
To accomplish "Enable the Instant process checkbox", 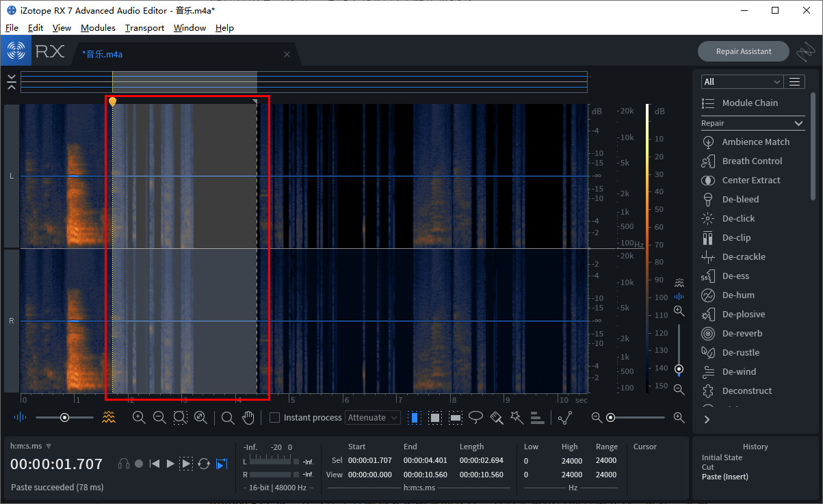I will click(x=275, y=417).
